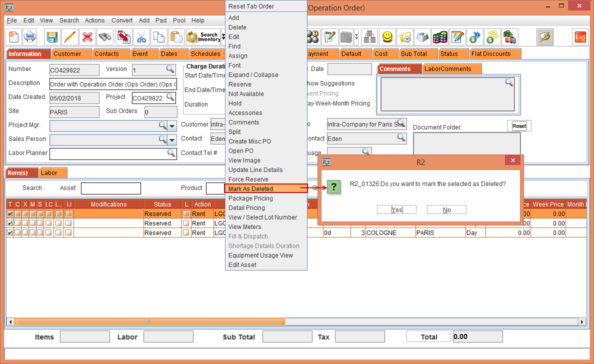
Task: Click the red EXIT icon
Action: click(x=580, y=37)
